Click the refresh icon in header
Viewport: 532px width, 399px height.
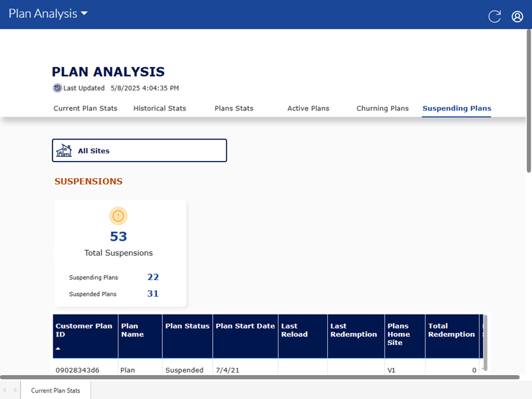(494, 16)
